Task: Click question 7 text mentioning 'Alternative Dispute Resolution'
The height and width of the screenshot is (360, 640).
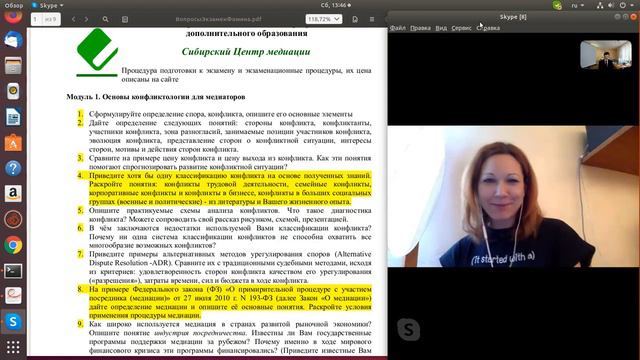Action: pyautogui.click(x=230, y=267)
